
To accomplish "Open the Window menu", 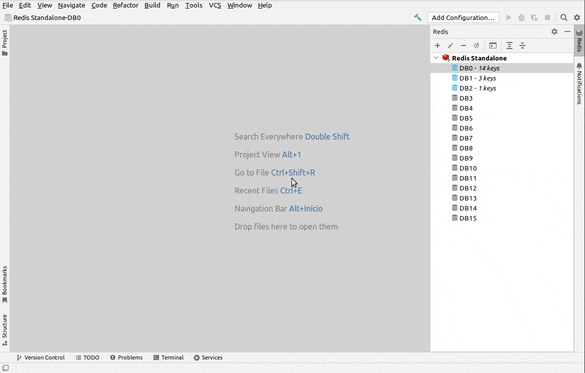I will 240,5.
